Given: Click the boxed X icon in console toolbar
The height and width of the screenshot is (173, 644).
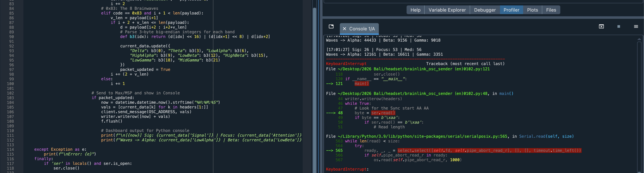Looking at the screenshot, I should click(601, 27).
